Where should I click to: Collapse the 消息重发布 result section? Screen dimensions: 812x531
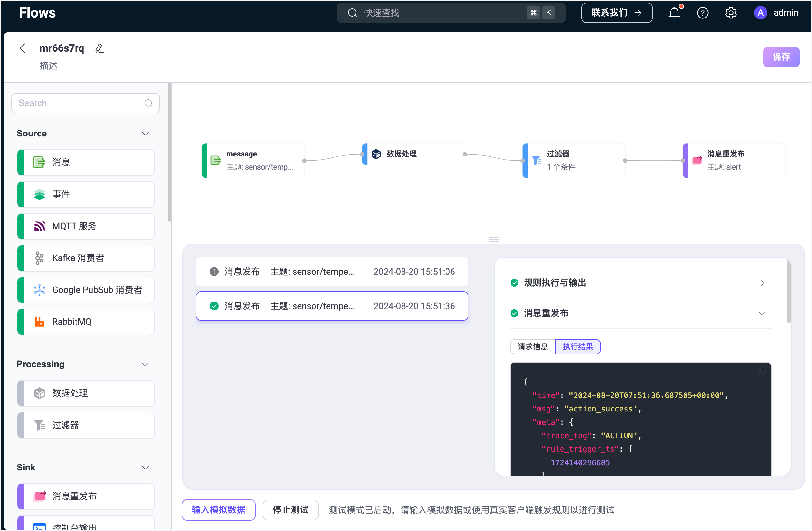[x=762, y=313]
